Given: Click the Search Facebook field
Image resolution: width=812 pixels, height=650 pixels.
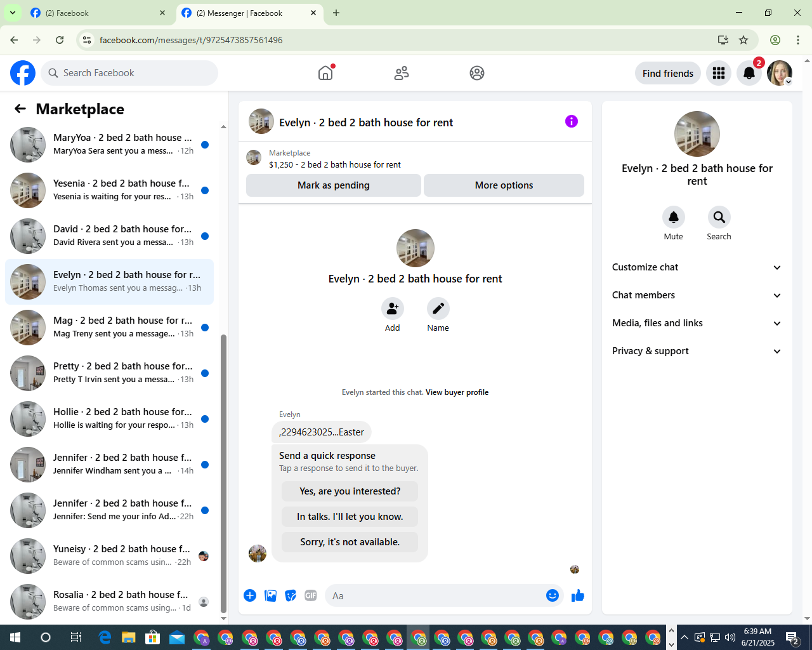Looking at the screenshot, I should [x=129, y=73].
